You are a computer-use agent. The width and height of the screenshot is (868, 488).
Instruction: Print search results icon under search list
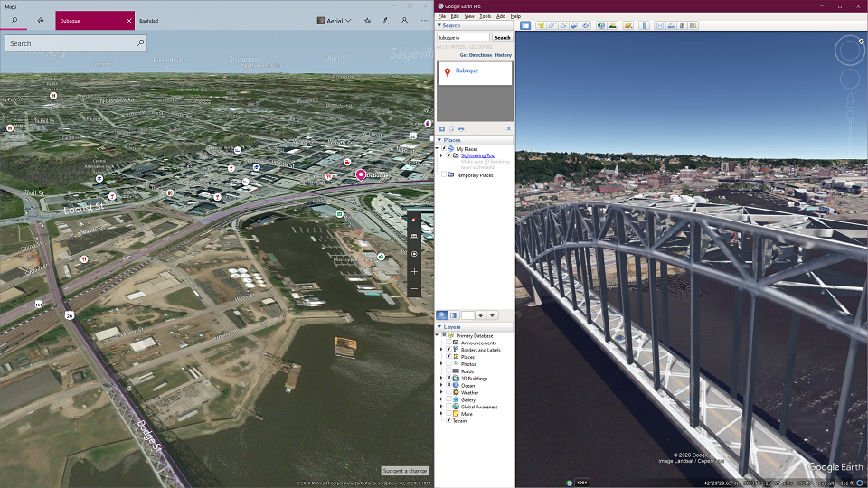point(461,129)
